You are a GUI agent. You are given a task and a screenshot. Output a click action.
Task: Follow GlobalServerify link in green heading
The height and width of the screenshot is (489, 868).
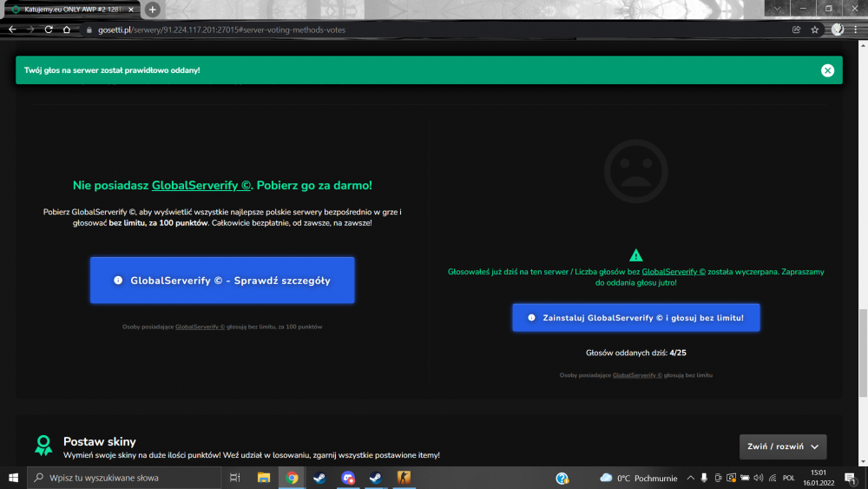pyautogui.click(x=201, y=186)
